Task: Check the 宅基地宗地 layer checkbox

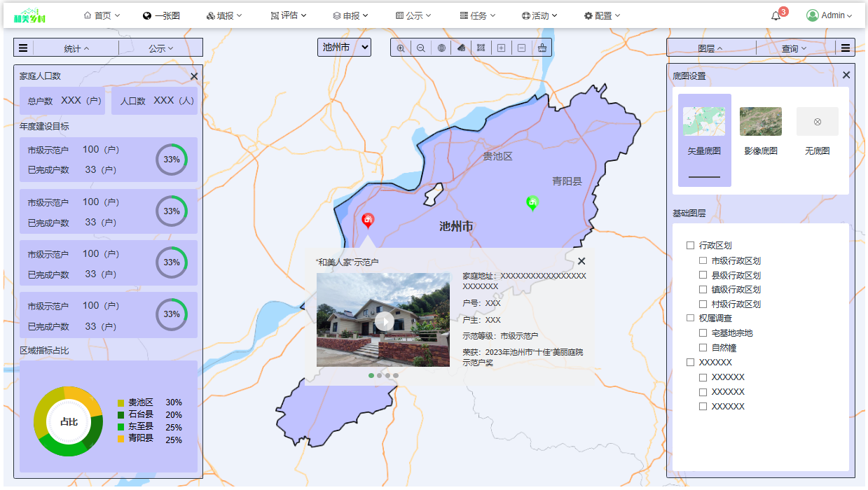Action: click(703, 333)
